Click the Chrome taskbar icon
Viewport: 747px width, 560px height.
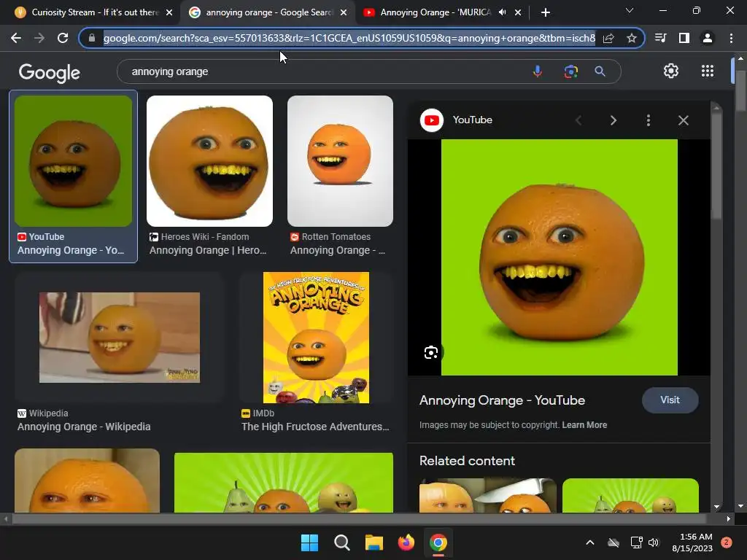438,542
